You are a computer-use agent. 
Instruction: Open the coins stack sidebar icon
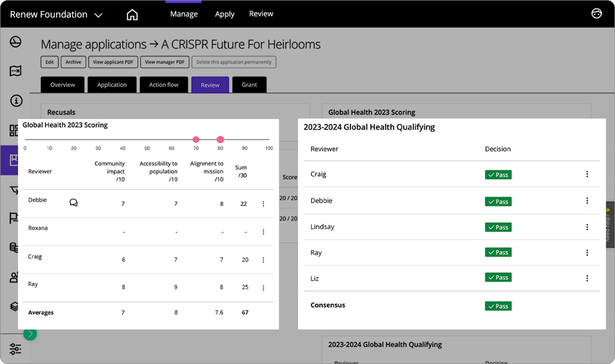tap(15, 248)
